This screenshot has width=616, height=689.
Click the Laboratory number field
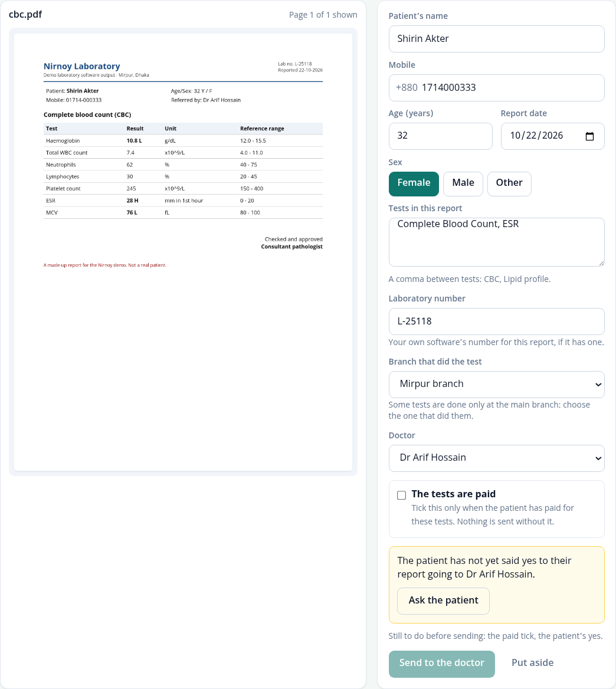(496, 321)
